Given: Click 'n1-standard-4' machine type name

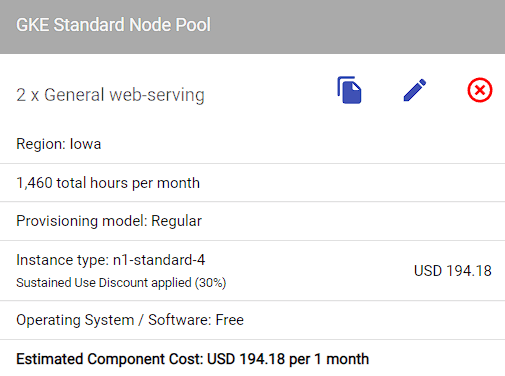Looking at the screenshot, I should pos(159,260).
